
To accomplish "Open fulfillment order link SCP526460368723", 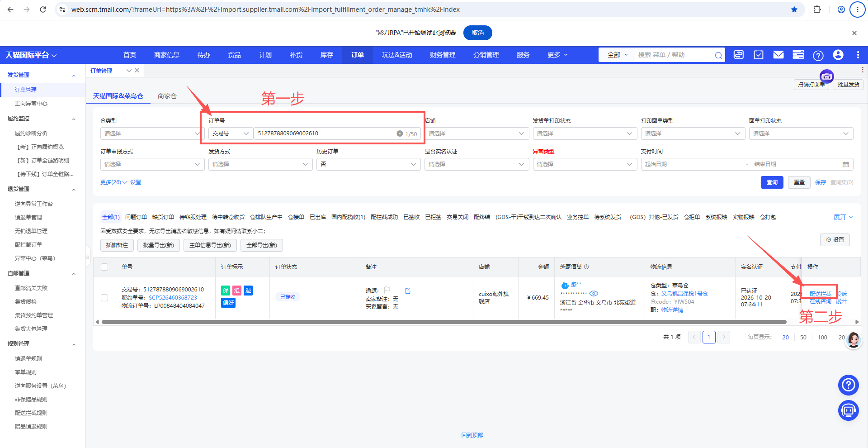I will coord(173,298).
